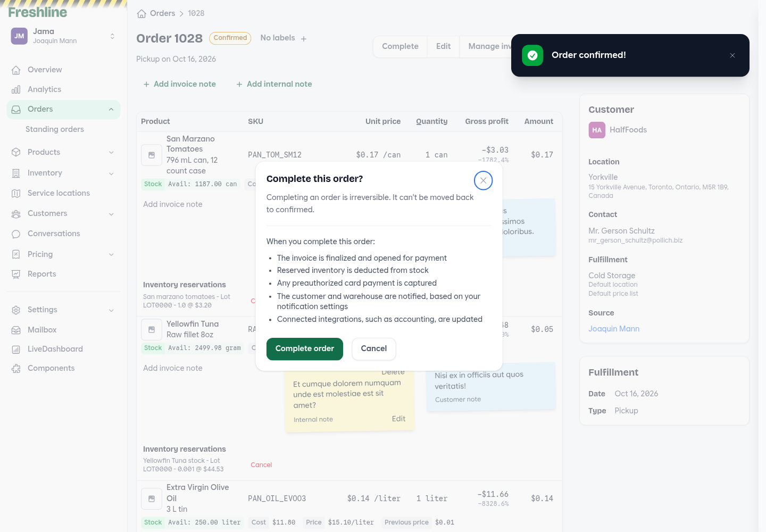
Task: Click the Reports presentation icon
Action: (x=16, y=274)
